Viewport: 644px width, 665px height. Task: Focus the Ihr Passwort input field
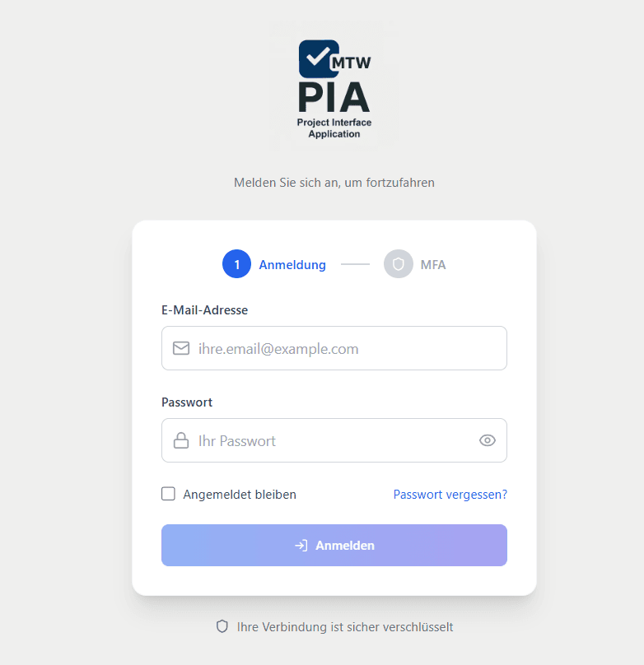click(334, 440)
